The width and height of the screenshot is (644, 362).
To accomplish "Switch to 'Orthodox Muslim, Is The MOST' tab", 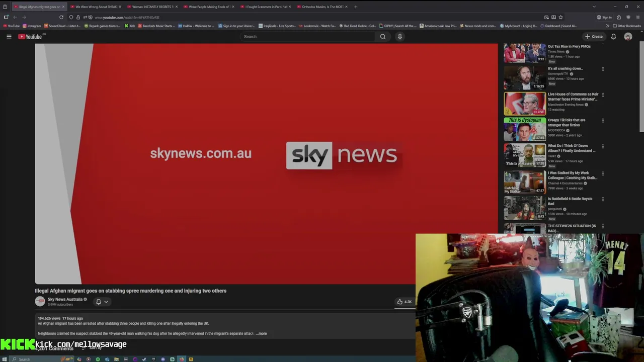I will point(322,7).
